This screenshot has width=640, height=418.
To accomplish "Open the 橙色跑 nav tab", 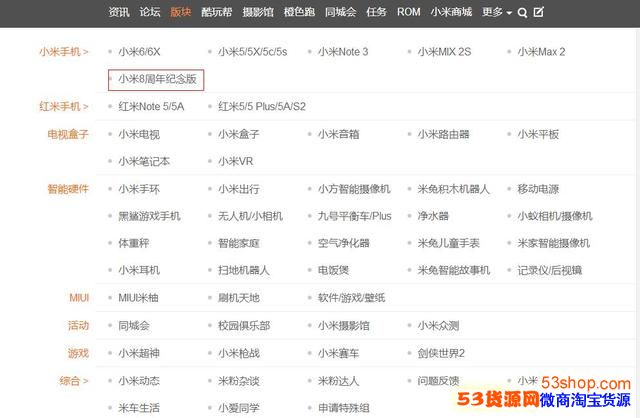I will click(299, 12).
